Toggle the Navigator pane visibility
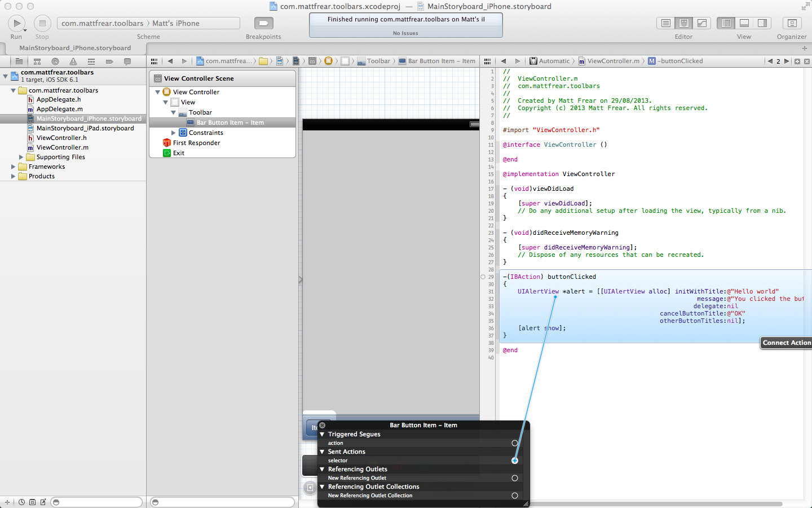 click(x=726, y=23)
